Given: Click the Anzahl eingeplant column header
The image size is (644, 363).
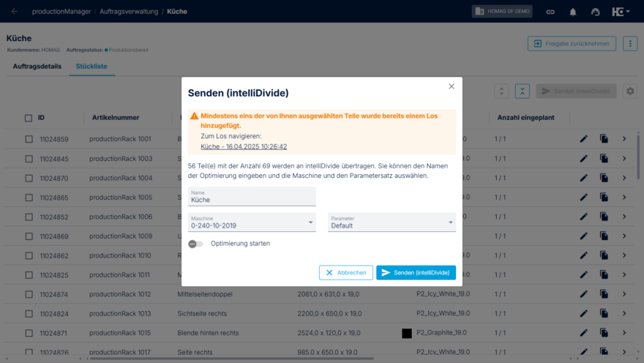Looking at the screenshot, I should click(x=525, y=117).
